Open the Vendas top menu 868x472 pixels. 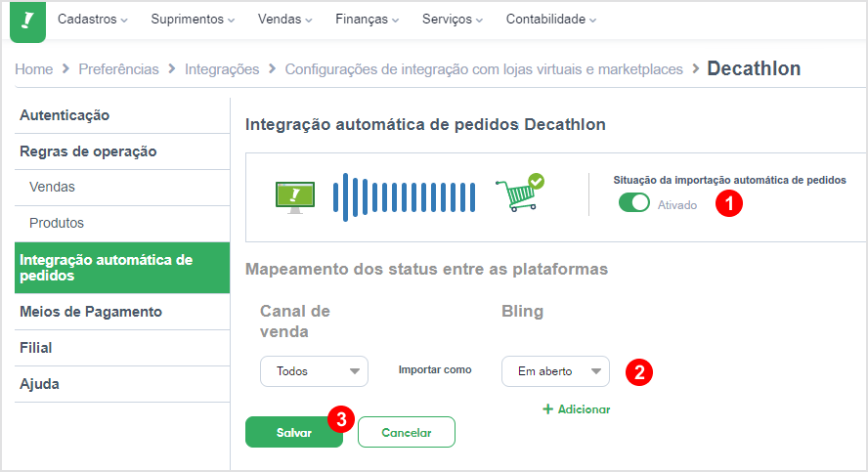tap(284, 20)
